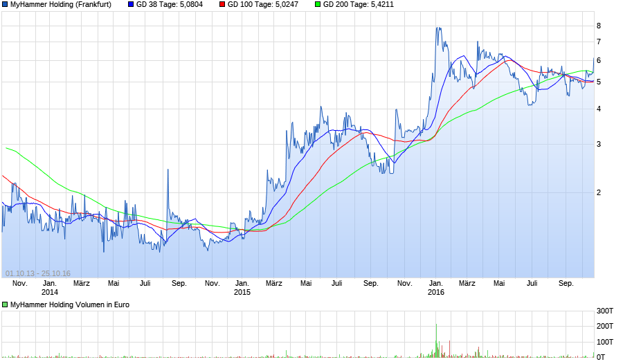The height and width of the screenshot is (364, 623).
Task: Click price axis label 6
Action: click(x=599, y=61)
